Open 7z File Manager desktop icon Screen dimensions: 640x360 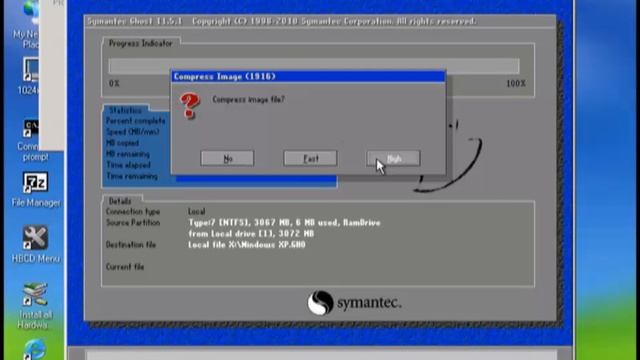36,190
